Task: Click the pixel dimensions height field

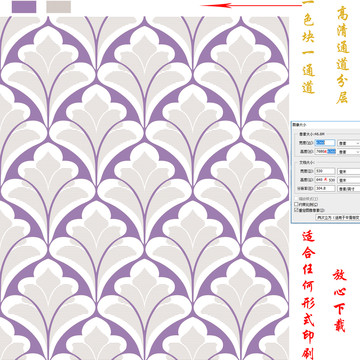Action: pyautogui.click(x=325, y=151)
